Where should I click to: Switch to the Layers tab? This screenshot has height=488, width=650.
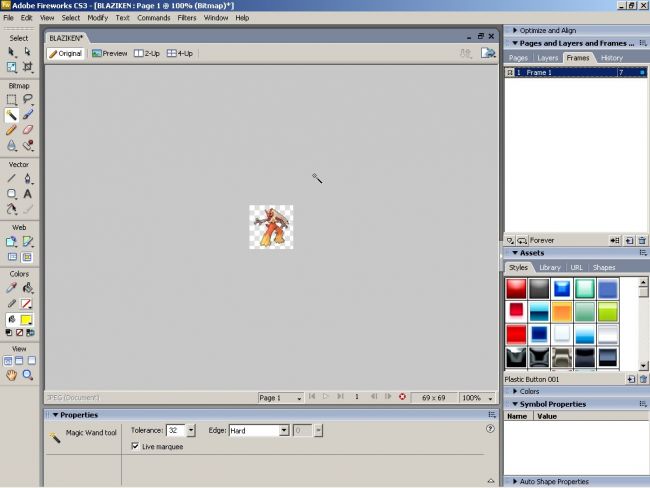pos(547,58)
